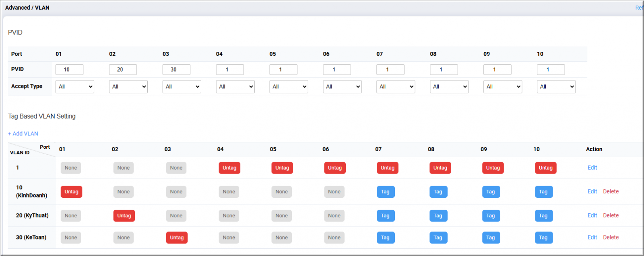Toggle VLAN 30 Untag on port 03
Viewport: 644px width, 256px height.
tap(177, 238)
